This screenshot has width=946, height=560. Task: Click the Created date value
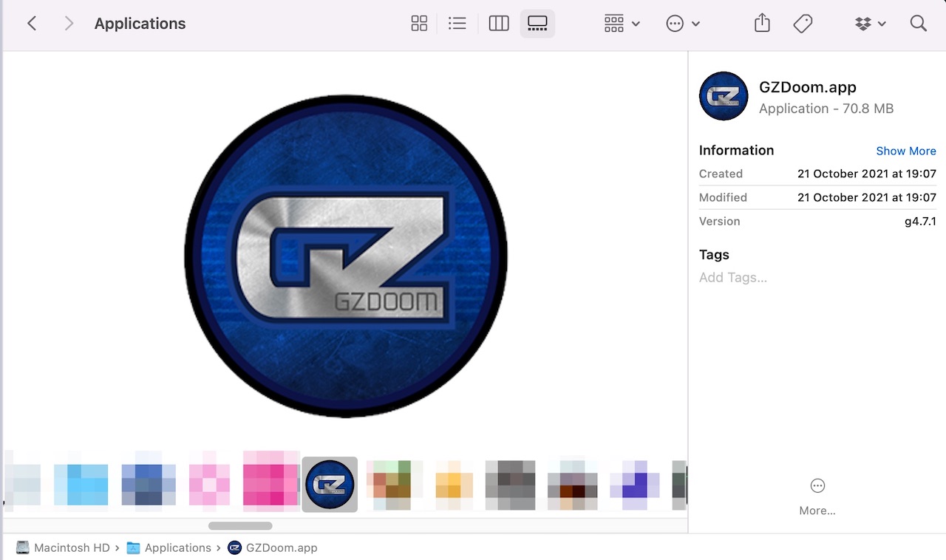[867, 174]
